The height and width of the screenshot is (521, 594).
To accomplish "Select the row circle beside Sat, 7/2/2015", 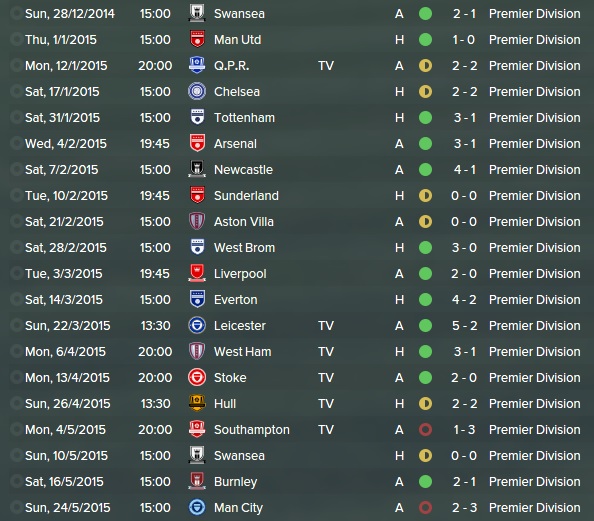I will [16, 169].
